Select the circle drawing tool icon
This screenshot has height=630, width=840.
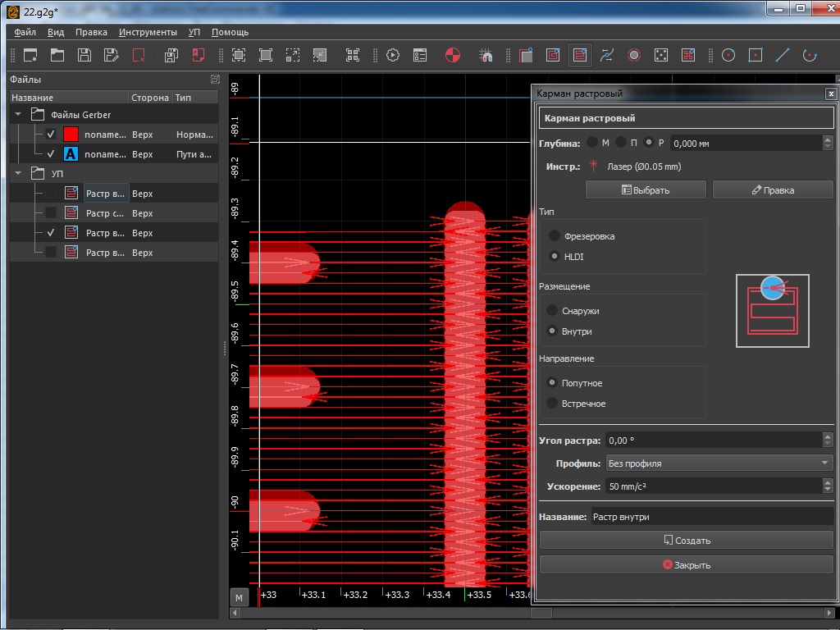pos(728,56)
